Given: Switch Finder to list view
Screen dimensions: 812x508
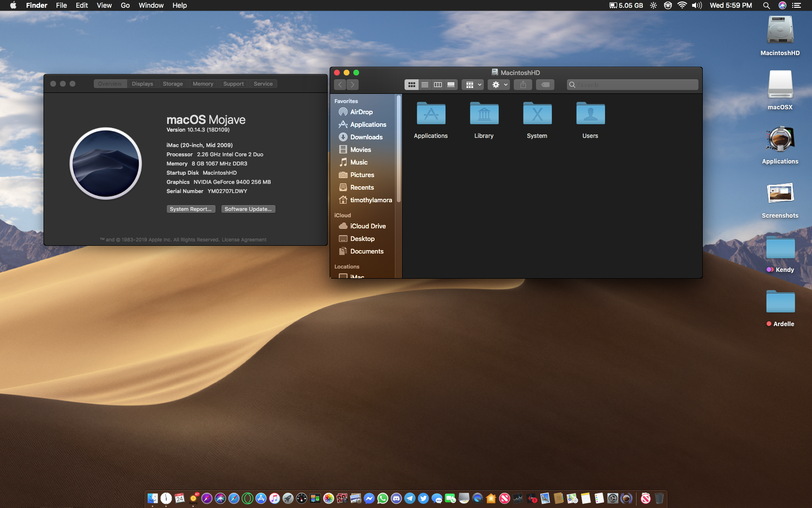Looking at the screenshot, I should click(425, 85).
